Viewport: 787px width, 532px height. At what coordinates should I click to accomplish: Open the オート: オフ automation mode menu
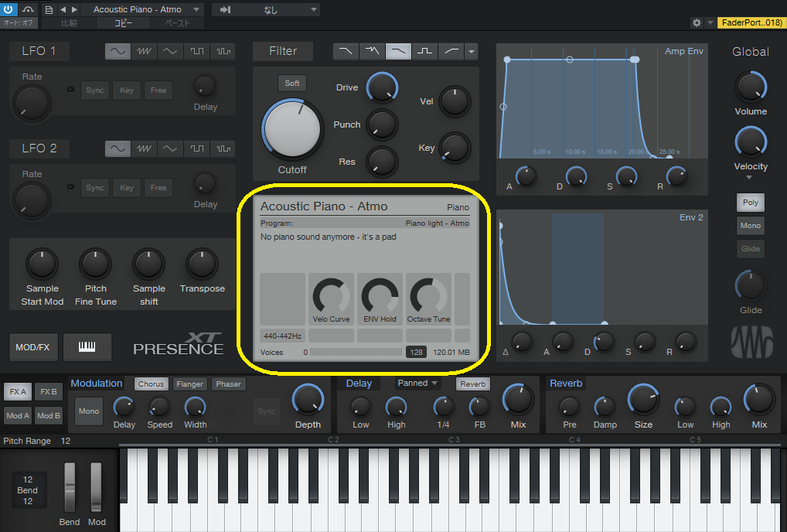tap(19, 22)
